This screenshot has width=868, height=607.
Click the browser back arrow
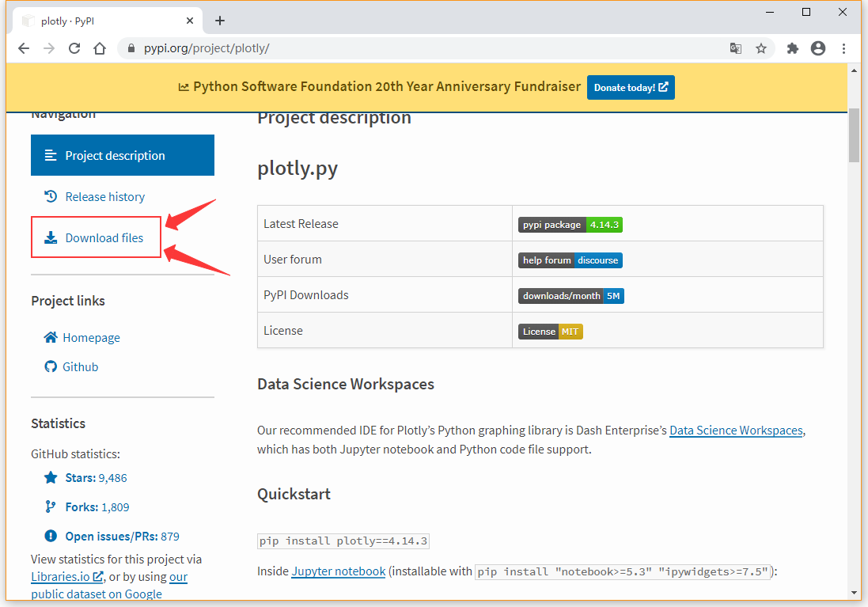click(24, 48)
